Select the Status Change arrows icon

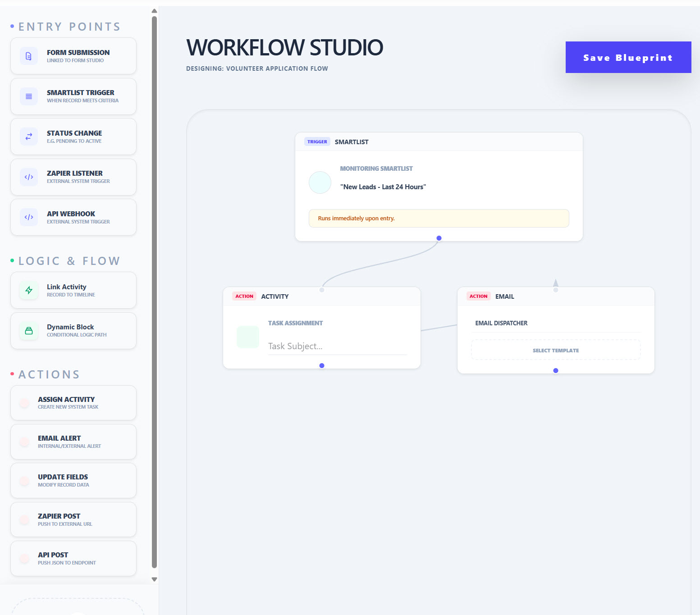click(28, 136)
